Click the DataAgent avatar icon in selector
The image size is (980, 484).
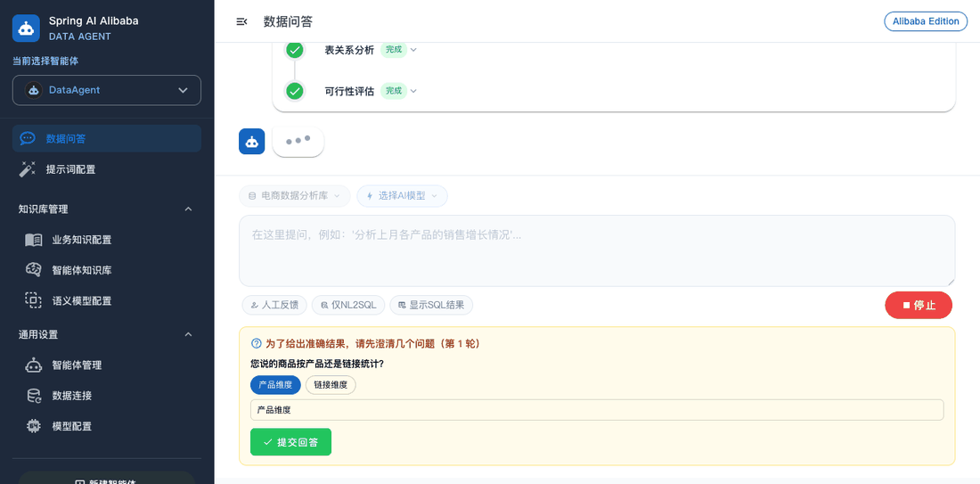click(34, 90)
